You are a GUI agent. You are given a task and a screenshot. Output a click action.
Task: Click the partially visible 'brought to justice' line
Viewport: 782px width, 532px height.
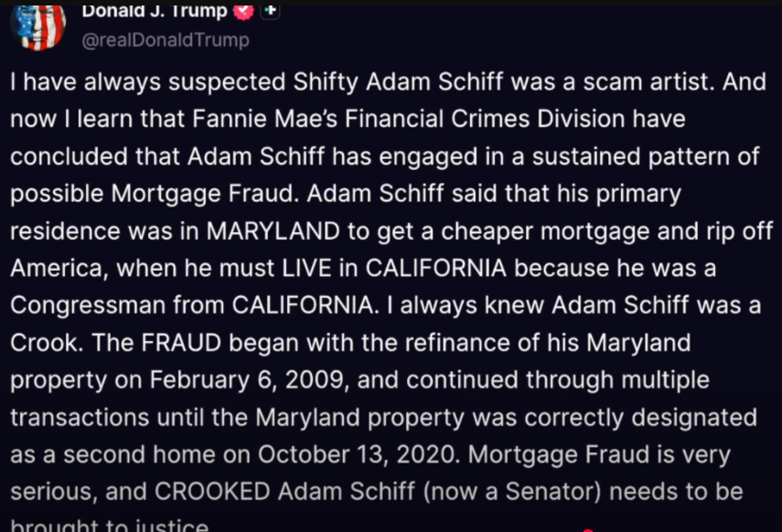click(x=109, y=525)
